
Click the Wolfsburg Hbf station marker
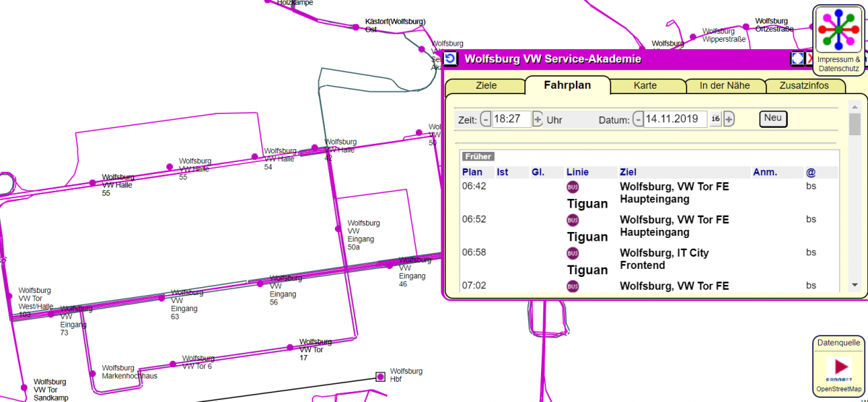point(380,376)
